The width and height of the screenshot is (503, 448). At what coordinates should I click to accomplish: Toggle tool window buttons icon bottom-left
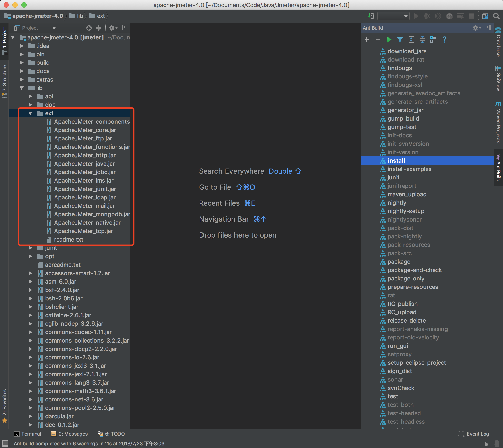pos(5,443)
